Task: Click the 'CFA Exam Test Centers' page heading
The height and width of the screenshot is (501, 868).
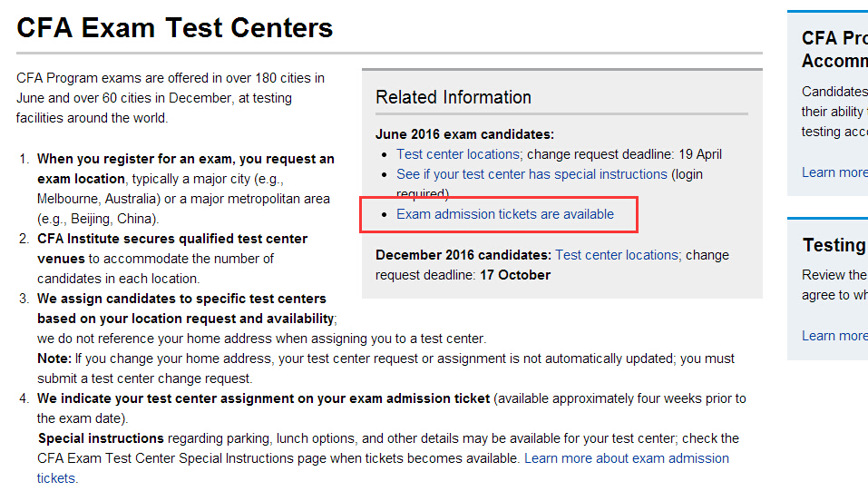Action: coord(175,28)
